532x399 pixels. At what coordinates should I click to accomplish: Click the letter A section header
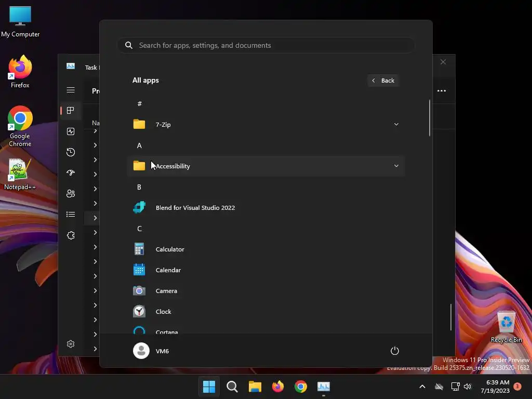(139, 145)
